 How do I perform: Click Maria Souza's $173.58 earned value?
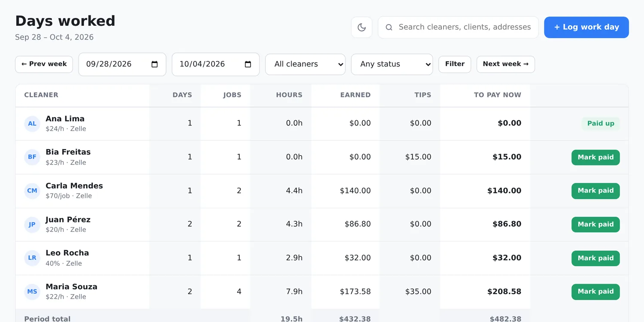pos(355,292)
